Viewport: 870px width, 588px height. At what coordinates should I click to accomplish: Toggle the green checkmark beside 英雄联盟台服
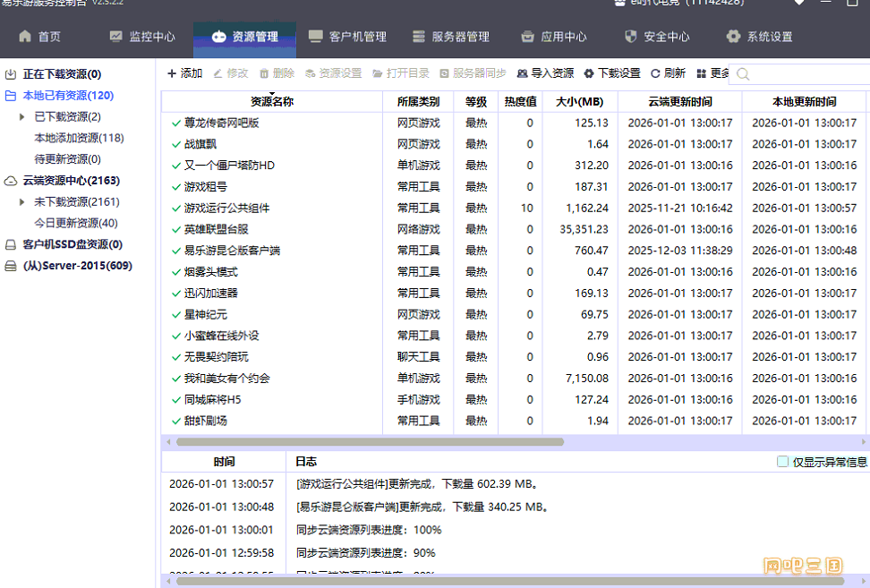point(176,230)
